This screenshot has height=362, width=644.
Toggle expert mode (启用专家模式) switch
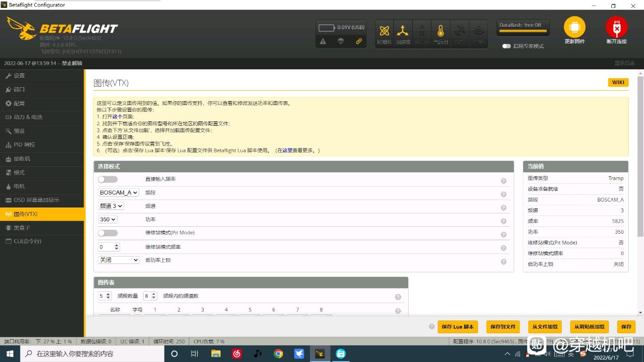tap(506, 46)
